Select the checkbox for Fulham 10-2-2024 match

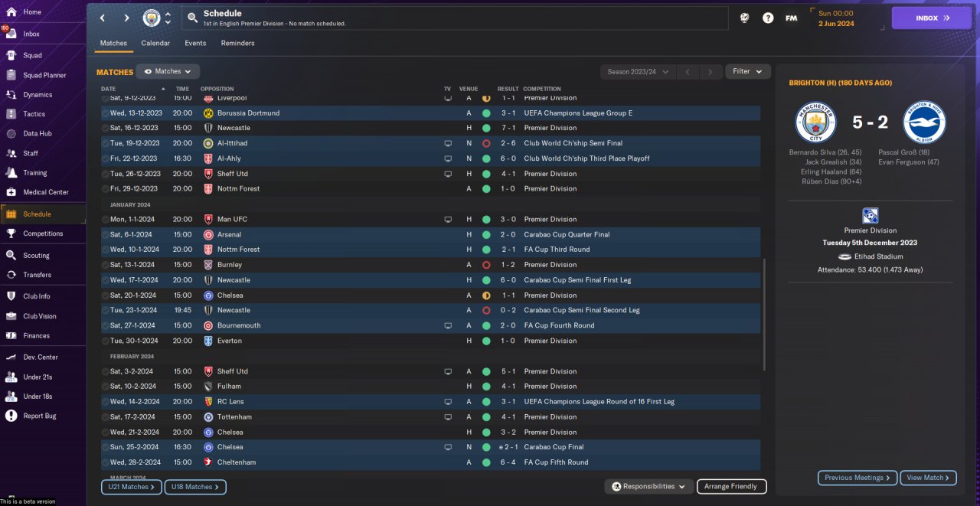[x=106, y=387]
